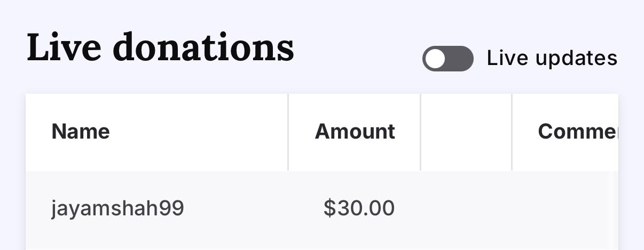Click the Live donations heading
This screenshot has height=250, width=644.
click(160, 47)
